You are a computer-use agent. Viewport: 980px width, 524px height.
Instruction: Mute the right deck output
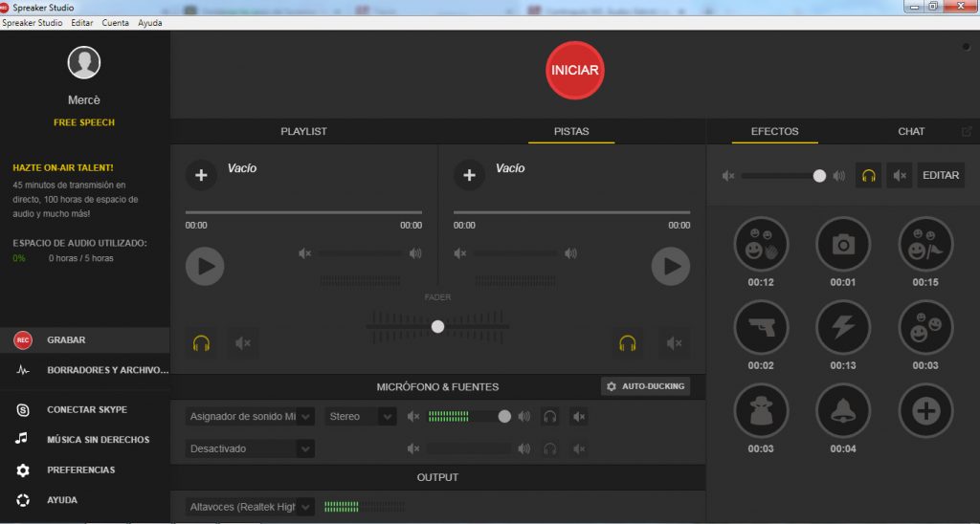pyautogui.click(x=675, y=342)
